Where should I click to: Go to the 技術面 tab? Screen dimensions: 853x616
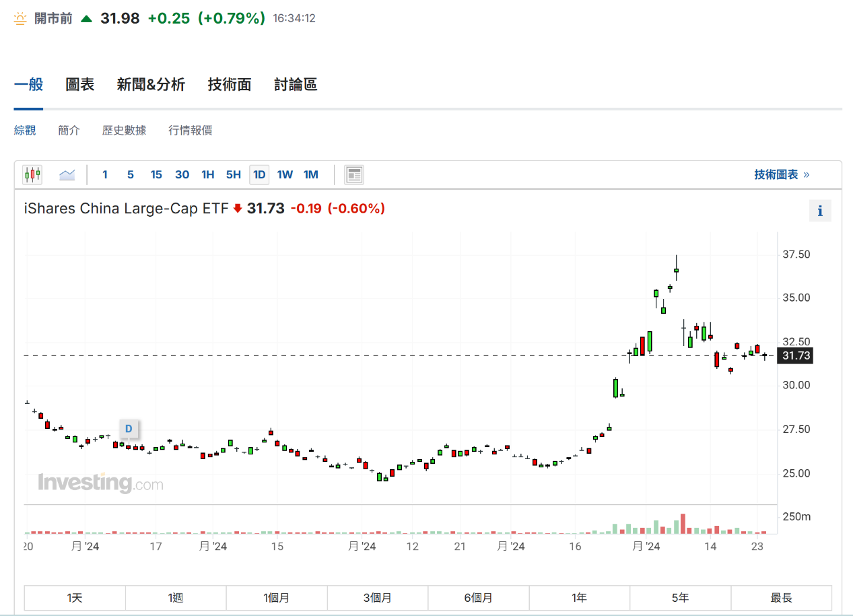coord(230,84)
